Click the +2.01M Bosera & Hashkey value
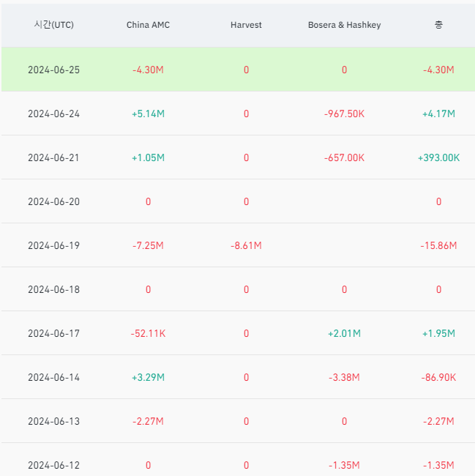 click(x=344, y=333)
